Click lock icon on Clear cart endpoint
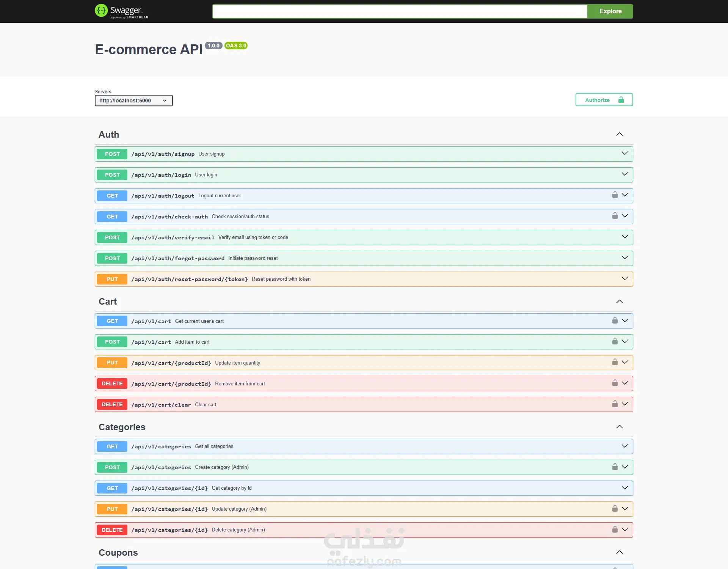 615,404
